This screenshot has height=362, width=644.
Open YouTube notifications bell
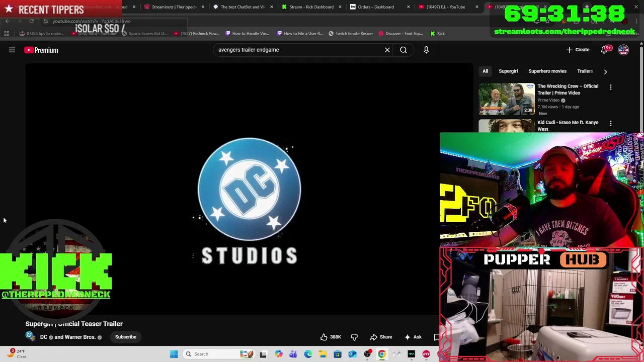[605, 50]
